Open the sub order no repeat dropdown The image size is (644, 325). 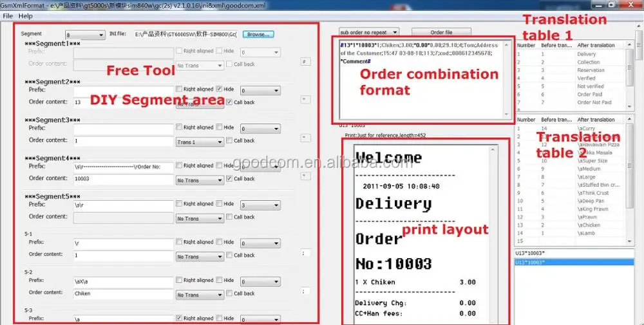point(369,32)
